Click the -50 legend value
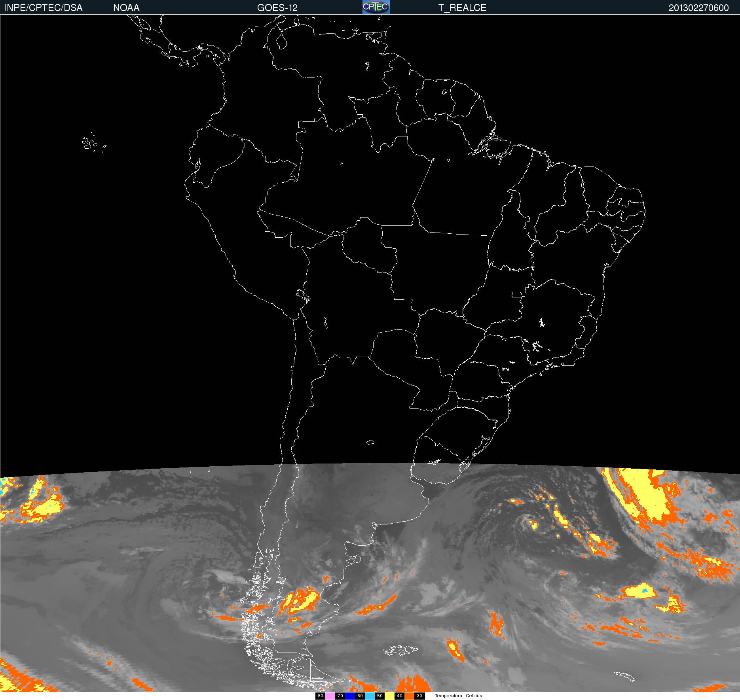740x700 pixels. click(x=379, y=696)
